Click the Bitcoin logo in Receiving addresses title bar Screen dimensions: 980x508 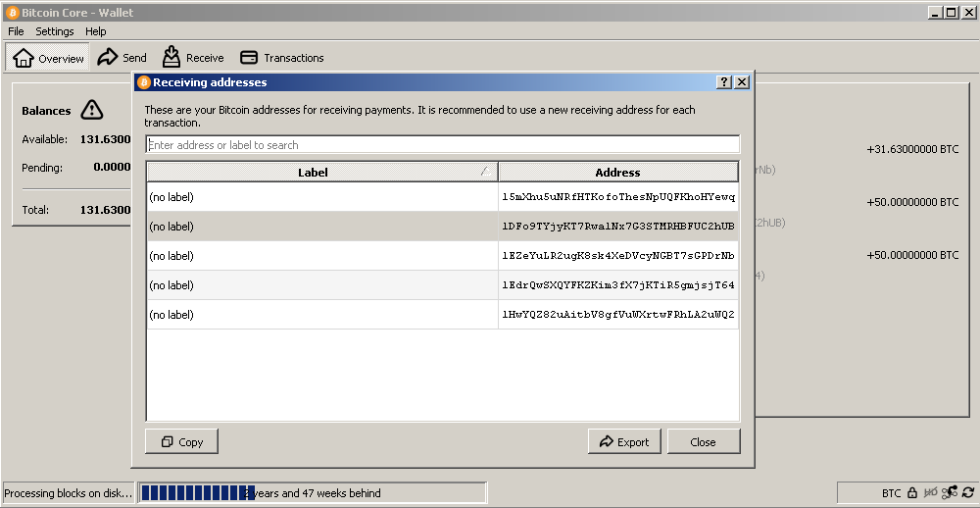click(144, 82)
